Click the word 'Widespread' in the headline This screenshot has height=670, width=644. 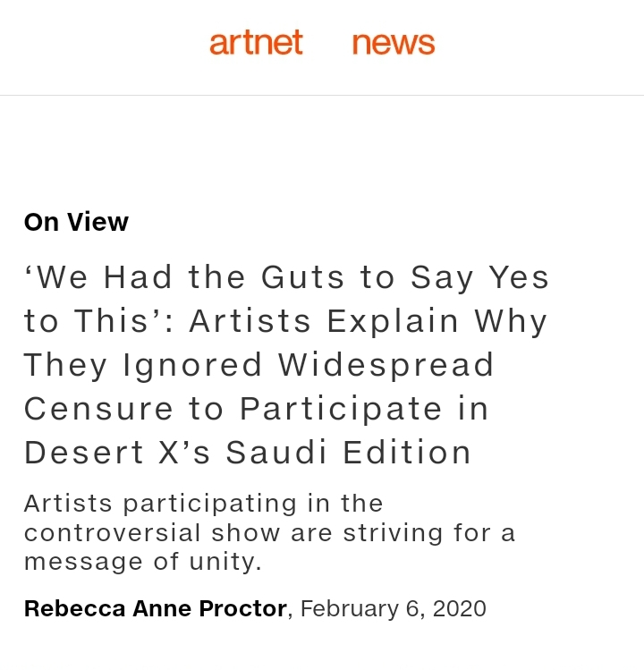pos(386,365)
